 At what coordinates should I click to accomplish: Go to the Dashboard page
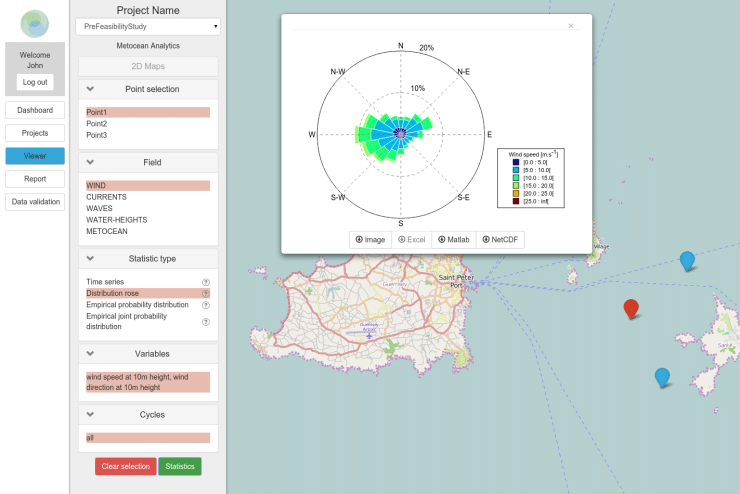(x=35, y=110)
